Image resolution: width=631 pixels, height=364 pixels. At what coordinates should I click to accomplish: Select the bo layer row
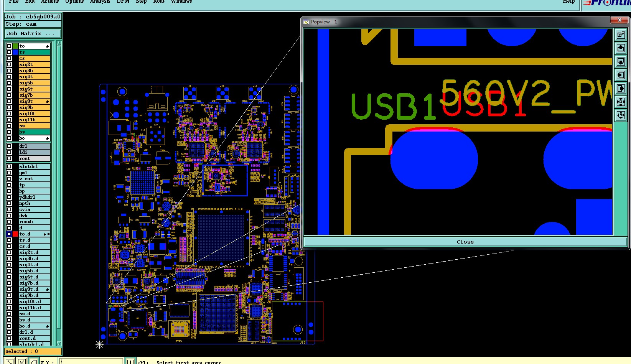(35, 138)
